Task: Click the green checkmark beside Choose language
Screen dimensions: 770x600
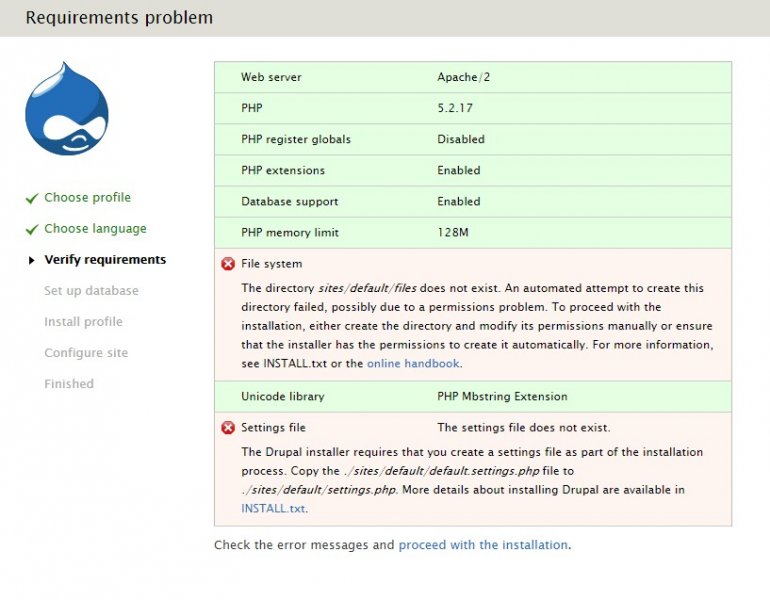Action: click(x=32, y=229)
